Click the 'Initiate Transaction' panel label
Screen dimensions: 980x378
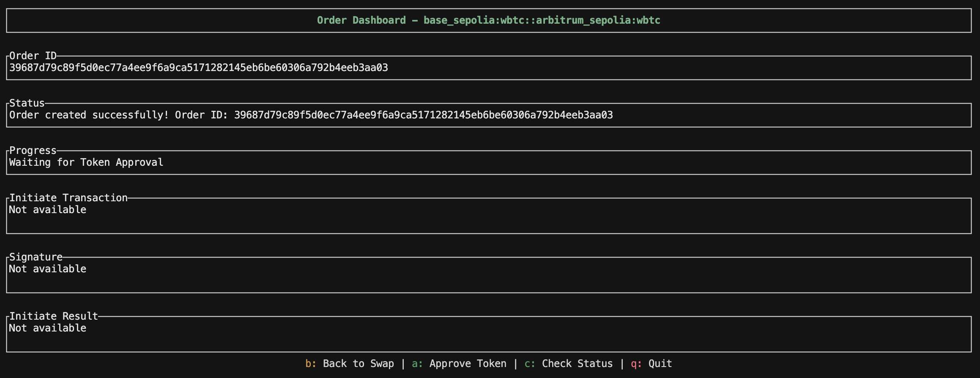tap(68, 198)
